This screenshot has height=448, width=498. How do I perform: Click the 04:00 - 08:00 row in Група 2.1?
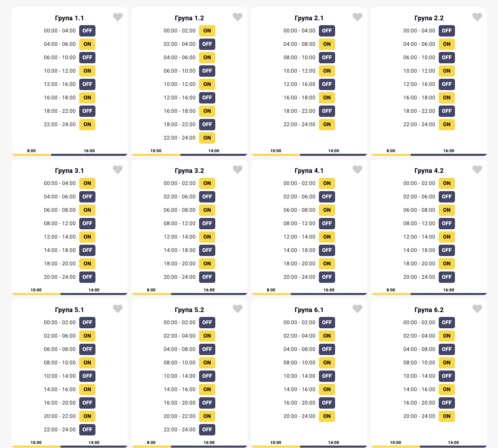click(299, 44)
